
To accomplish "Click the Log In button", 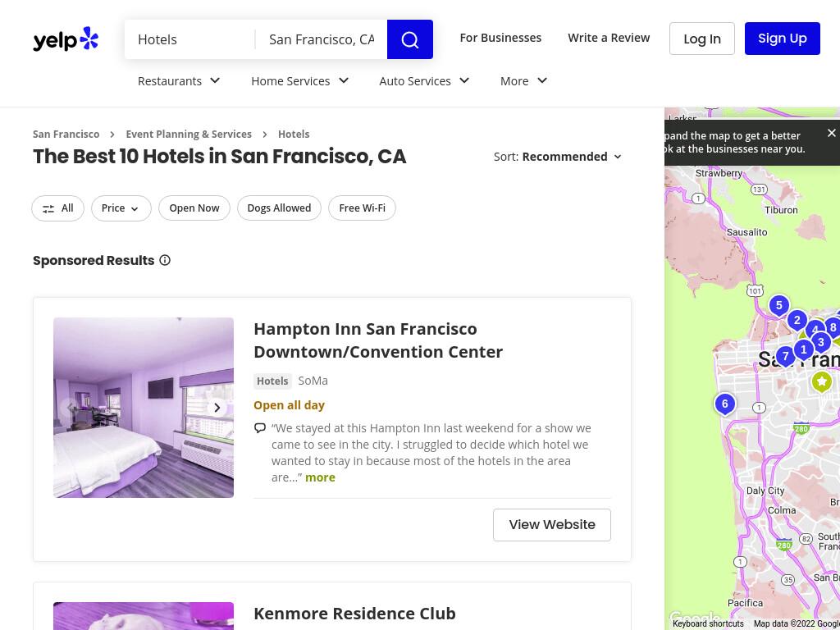I will coord(702,39).
